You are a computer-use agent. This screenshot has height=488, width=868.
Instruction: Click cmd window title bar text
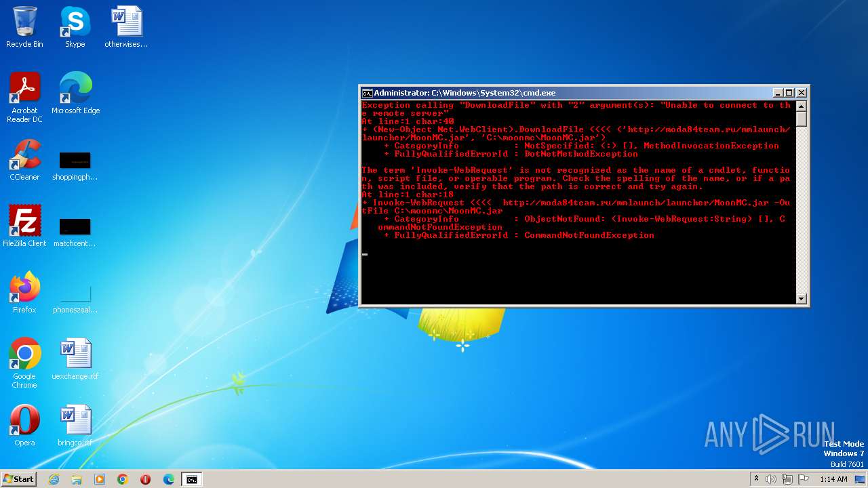pos(465,93)
